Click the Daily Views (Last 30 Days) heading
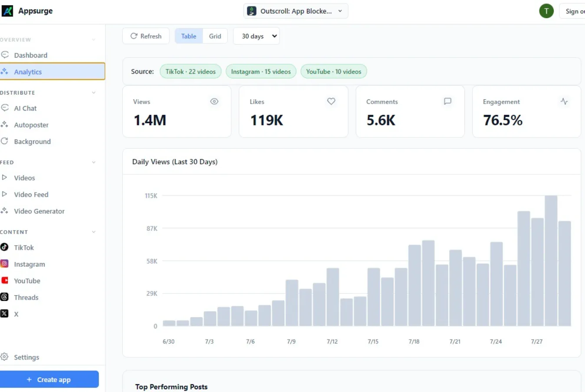 pos(175,162)
